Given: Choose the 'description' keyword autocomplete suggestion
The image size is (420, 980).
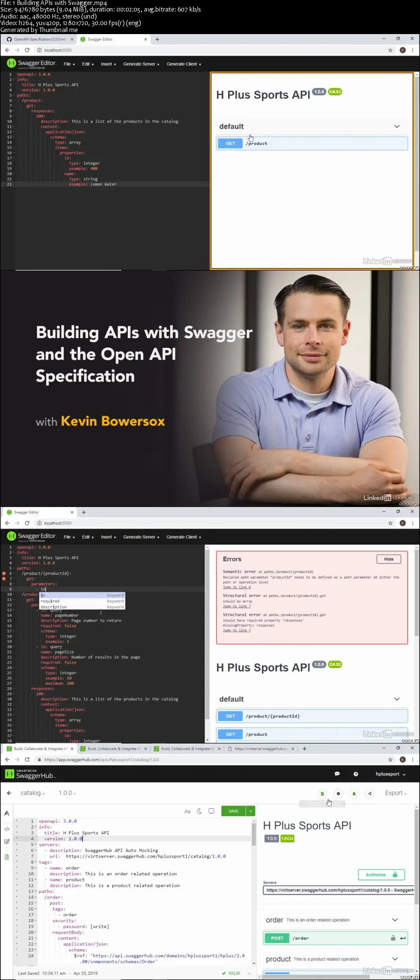Looking at the screenshot, I should point(82,607).
